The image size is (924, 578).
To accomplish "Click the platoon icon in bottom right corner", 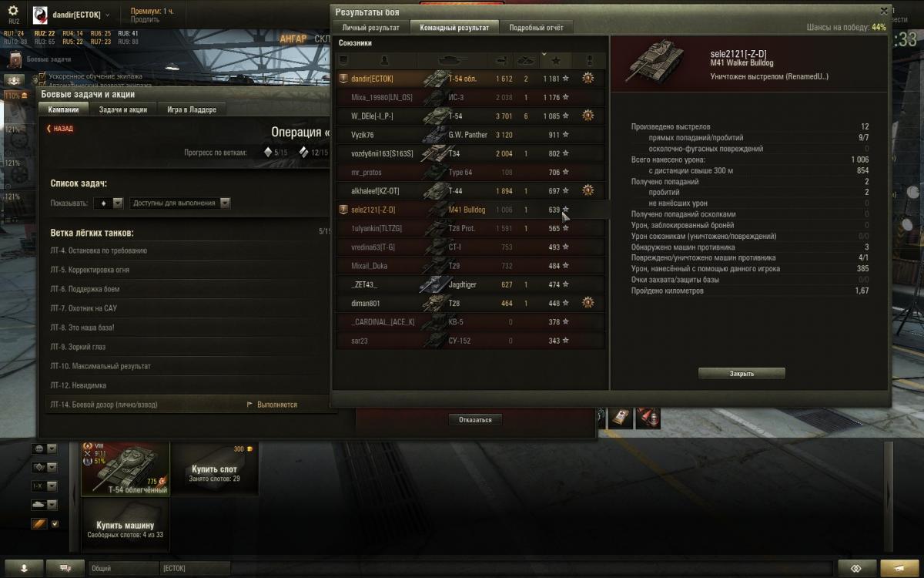I will coord(855,567).
